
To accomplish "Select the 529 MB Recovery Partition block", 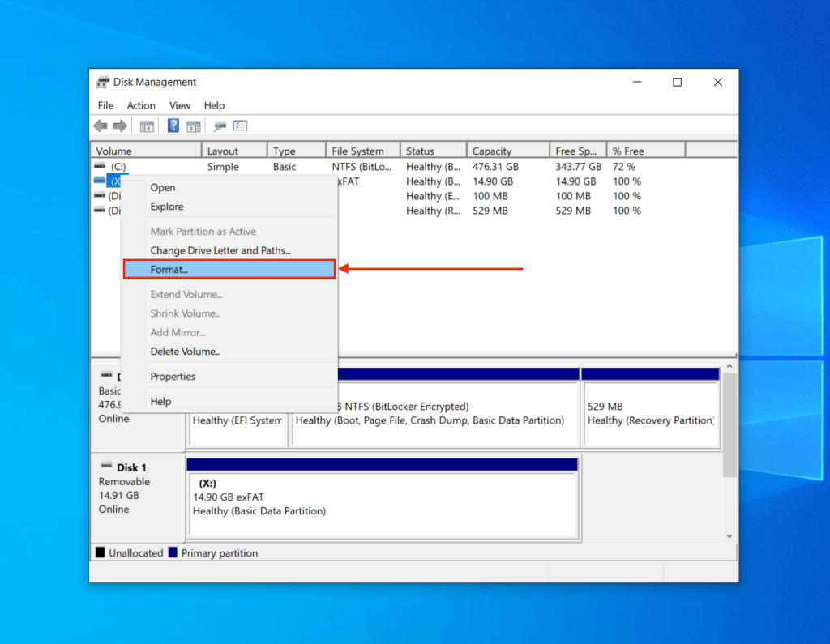I will point(650,407).
